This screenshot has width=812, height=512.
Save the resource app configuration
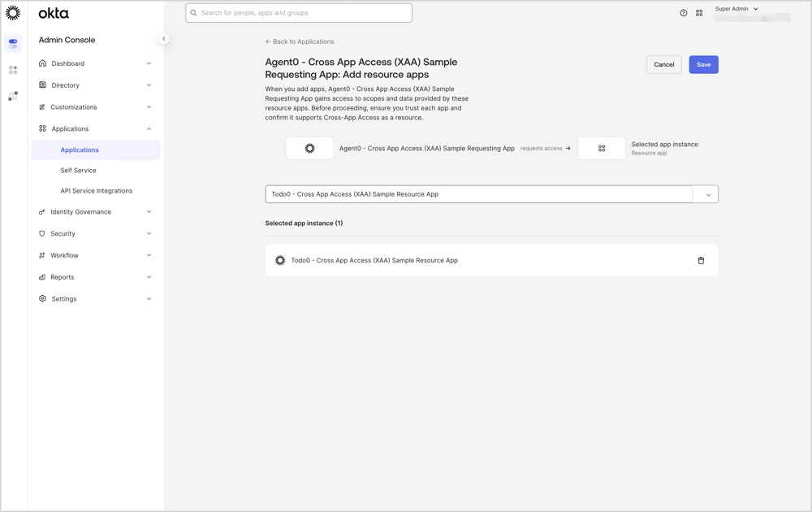pyautogui.click(x=703, y=64)
